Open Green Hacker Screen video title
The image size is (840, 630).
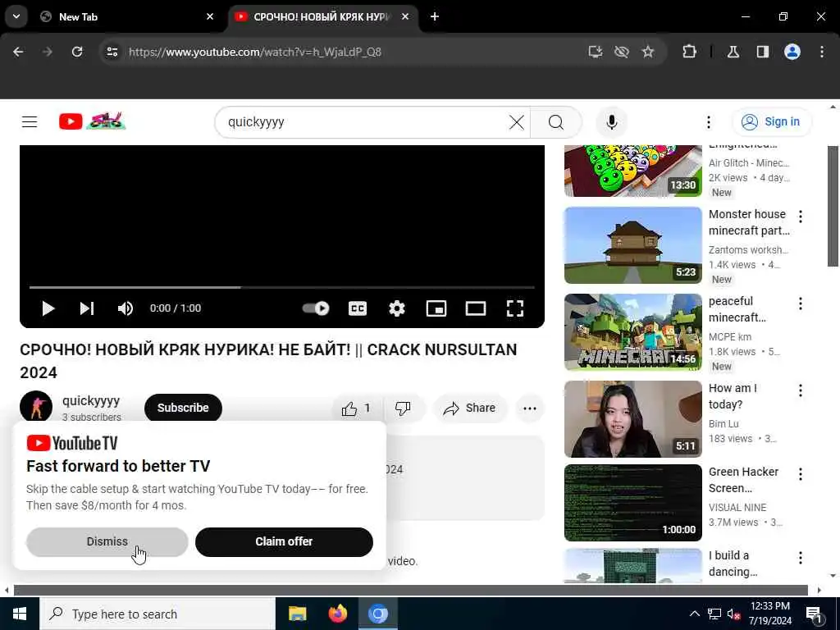click(743, 480)
